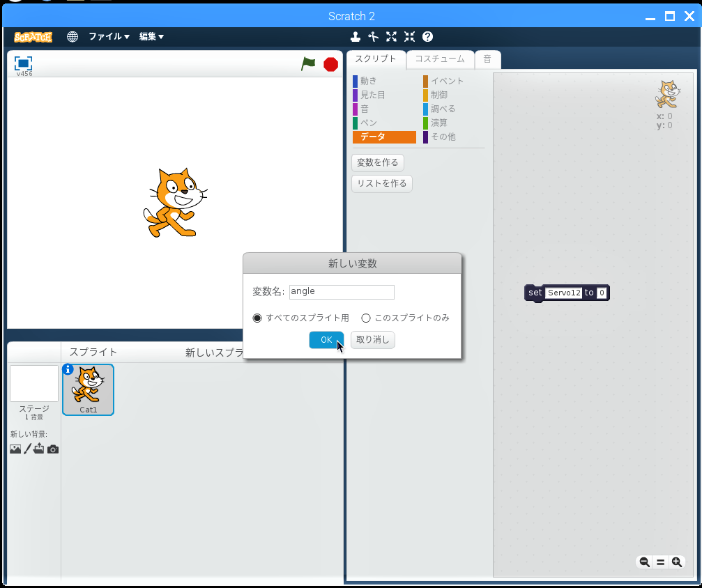
Task: Select the その他 block category
Action: point(454,137)
